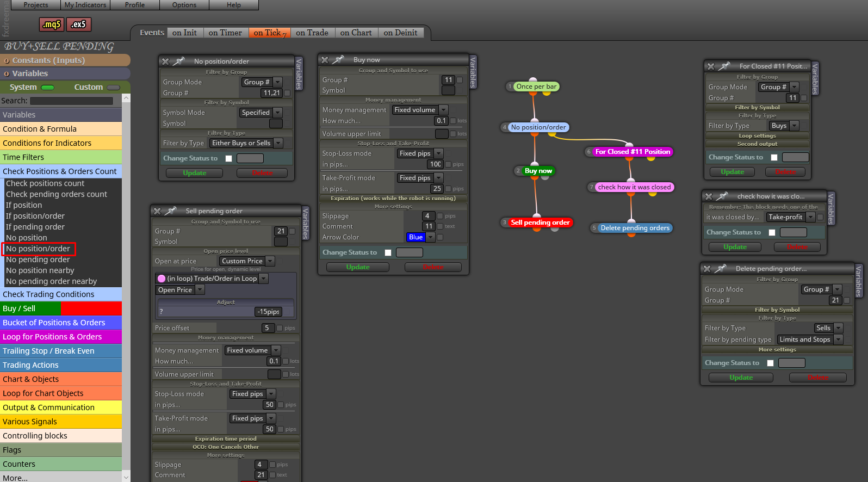
Task: Pin the check how it was closed panel
Action: tap(723, 196)
